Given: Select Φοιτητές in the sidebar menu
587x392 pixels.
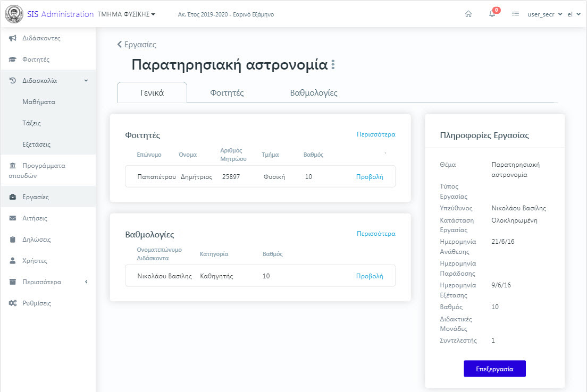Looking at the screenshot, I should click(x=36, y=59).
